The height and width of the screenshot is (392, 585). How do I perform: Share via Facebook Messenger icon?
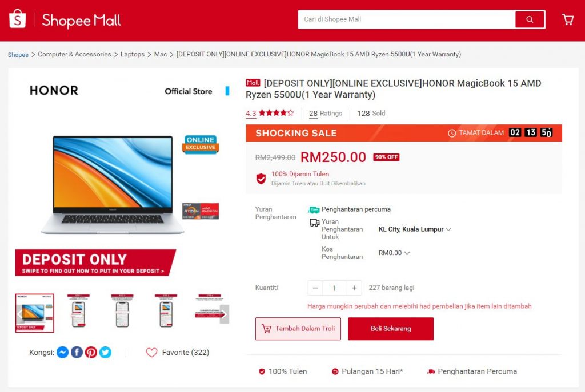pos(63,352)
